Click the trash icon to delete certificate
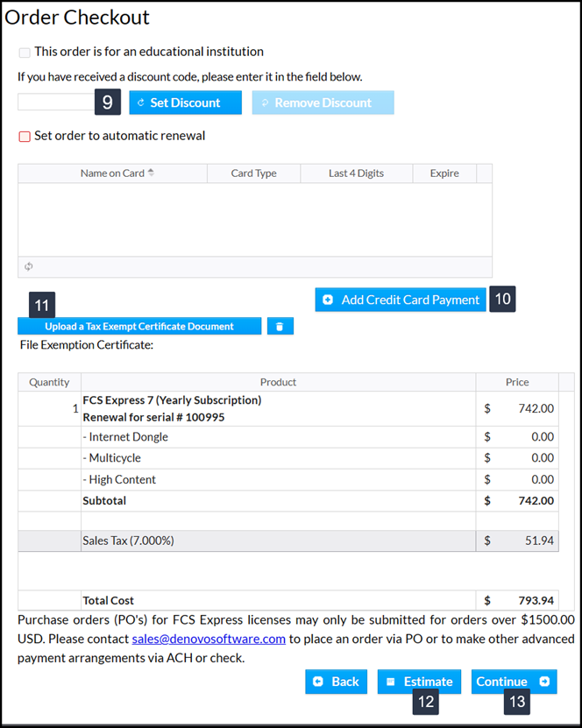 tap(280, 327)
